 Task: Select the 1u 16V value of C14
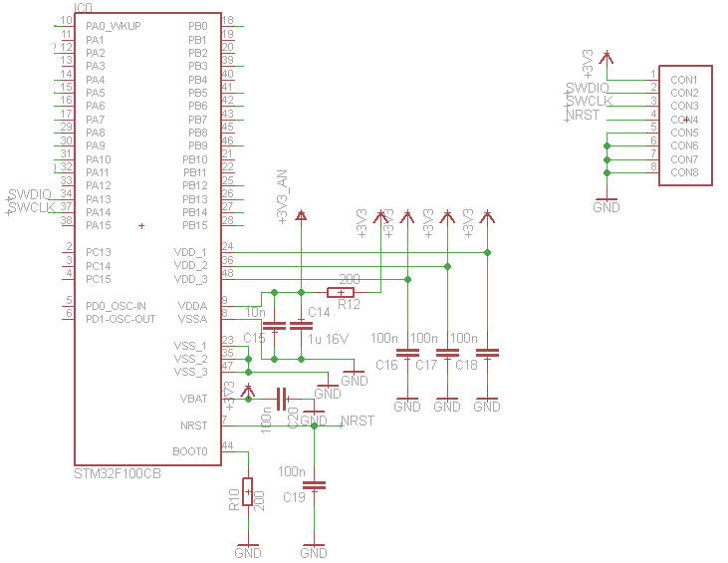pyautogui.click(x=328, y=339)
